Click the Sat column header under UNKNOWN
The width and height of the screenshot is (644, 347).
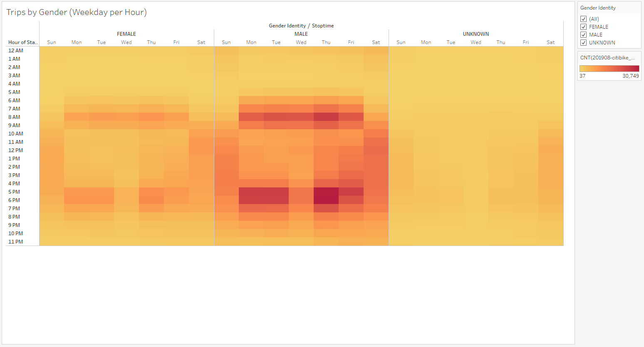click(x=551, y=42)
